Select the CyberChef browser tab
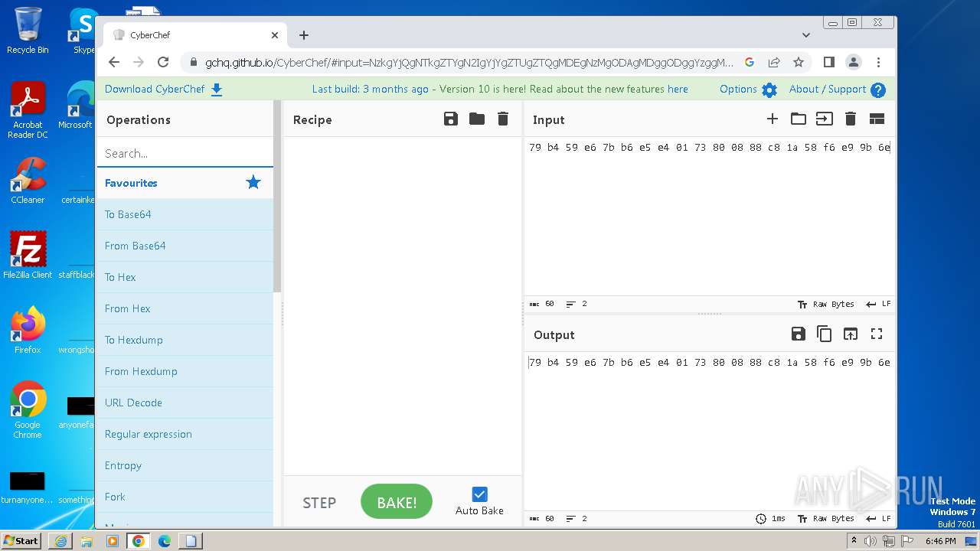This screenshot has width=980, height=551. (x=195, y=35)
